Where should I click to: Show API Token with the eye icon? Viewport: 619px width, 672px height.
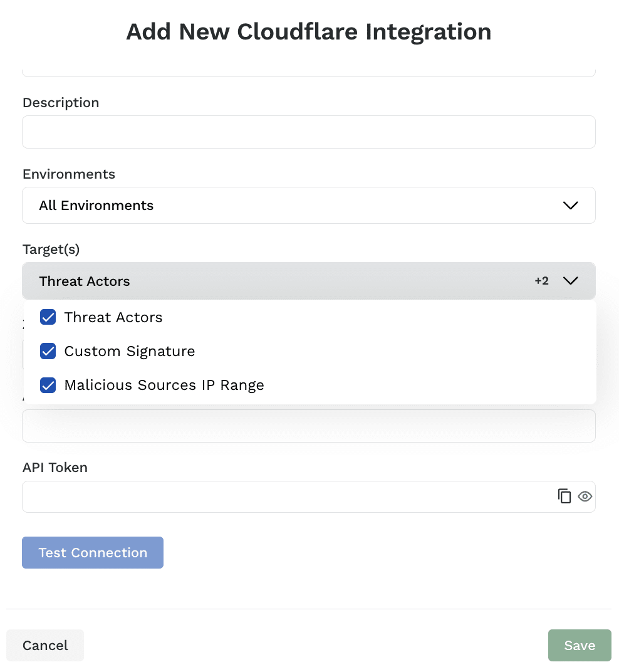tap(585, 496)
